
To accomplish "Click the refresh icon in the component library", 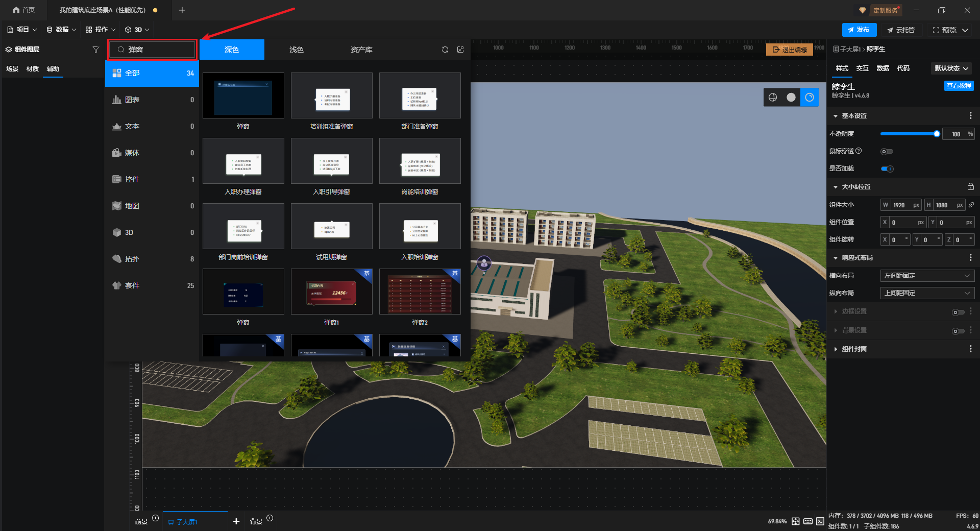I will coord(445,50).
